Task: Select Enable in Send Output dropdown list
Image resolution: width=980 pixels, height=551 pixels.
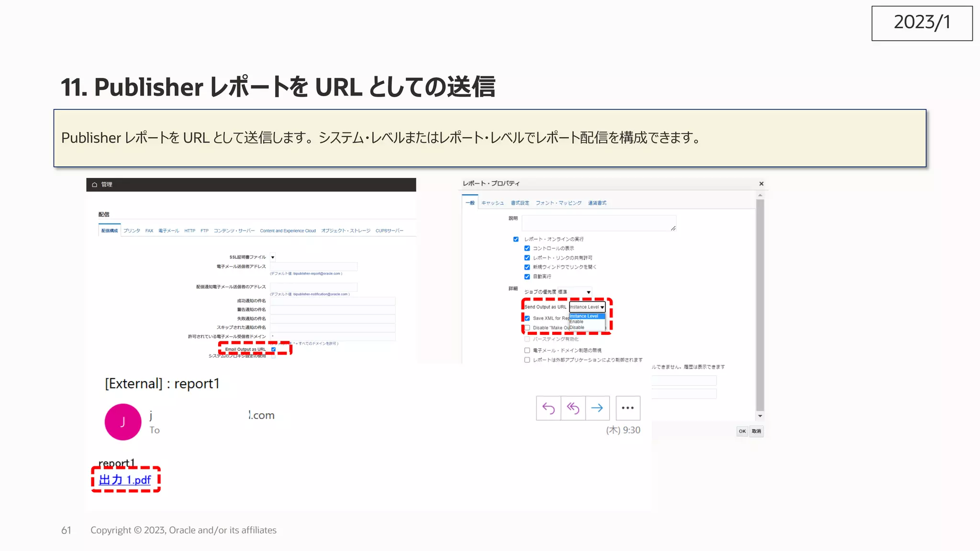Action: [587, 322]
